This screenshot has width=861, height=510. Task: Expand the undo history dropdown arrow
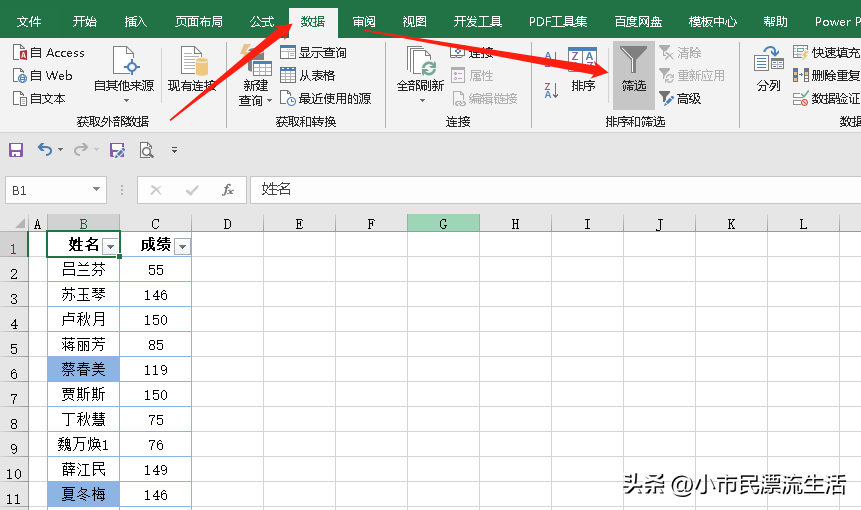[x=60, y=149]
